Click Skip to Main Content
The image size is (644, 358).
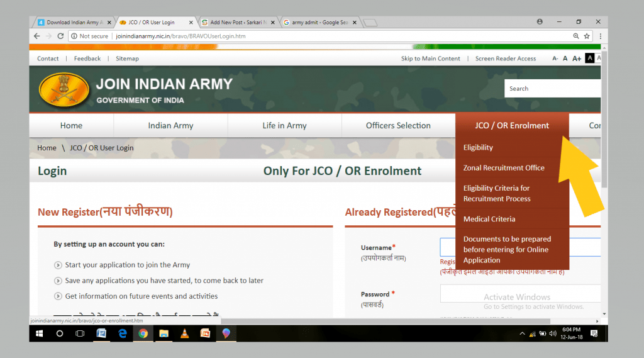point(430,59)
